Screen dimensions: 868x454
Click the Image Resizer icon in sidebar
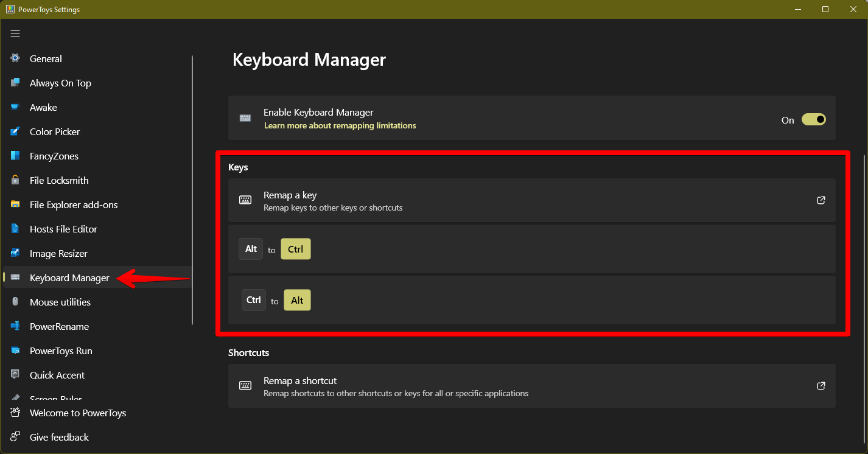coord(15,253)
